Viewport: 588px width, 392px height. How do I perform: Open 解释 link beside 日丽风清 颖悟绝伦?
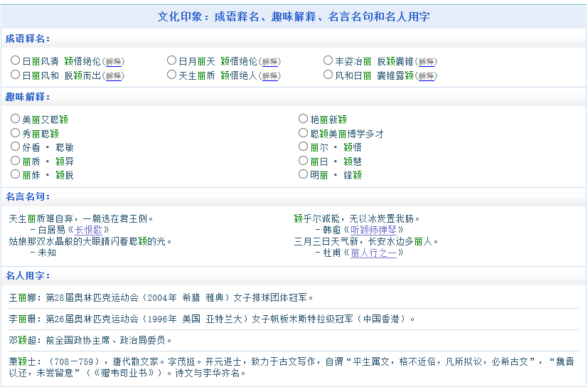[114, 62]
